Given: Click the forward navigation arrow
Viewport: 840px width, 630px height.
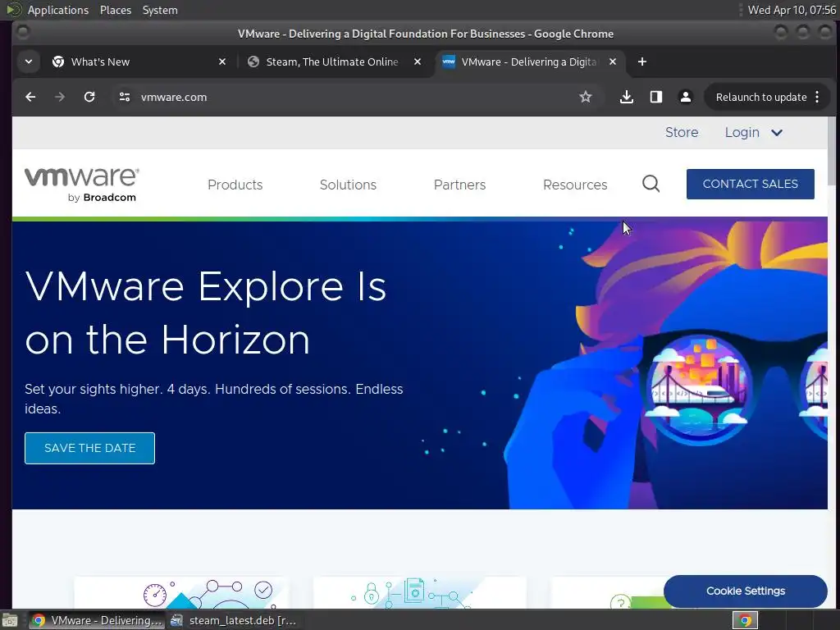Looking at the screenshot, I should [60, 97].
